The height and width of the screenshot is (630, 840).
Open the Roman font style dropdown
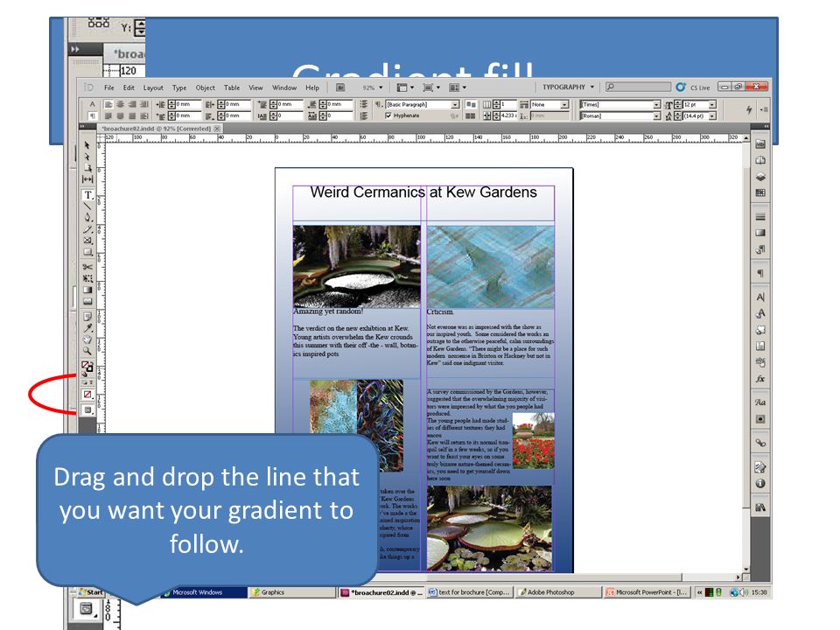click(657, 115)
